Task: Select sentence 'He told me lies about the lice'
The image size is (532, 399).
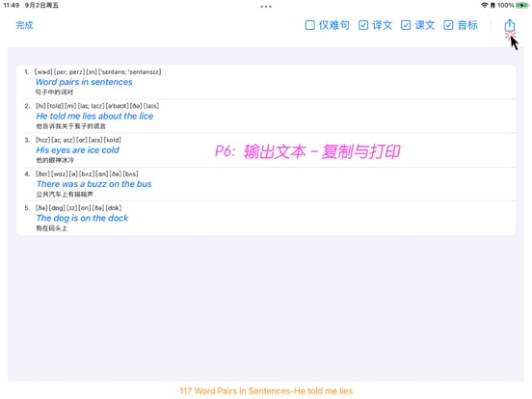Action: click(94, 116)
